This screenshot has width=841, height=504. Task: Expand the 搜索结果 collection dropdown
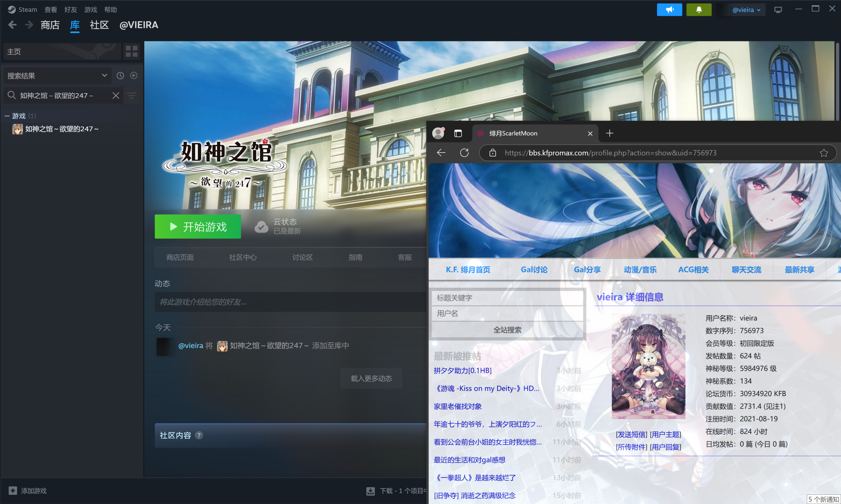point(104,76)
